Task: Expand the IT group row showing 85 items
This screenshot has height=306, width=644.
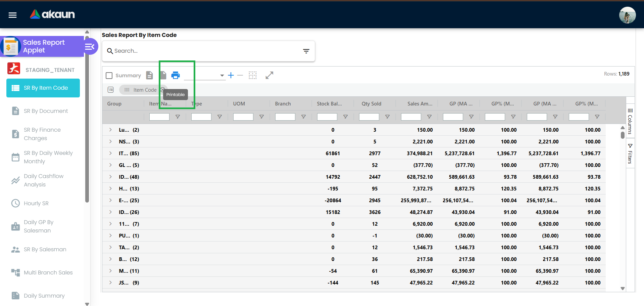Action: coord(110,153)
